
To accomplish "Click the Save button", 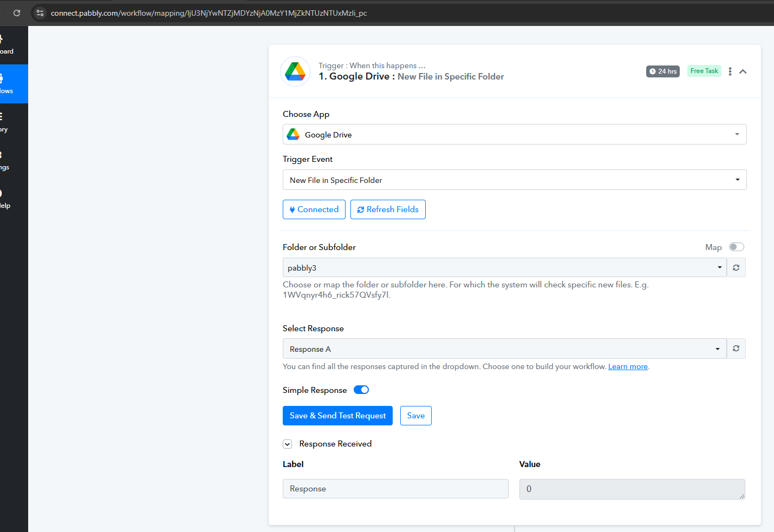I will [x=416, y=416].
